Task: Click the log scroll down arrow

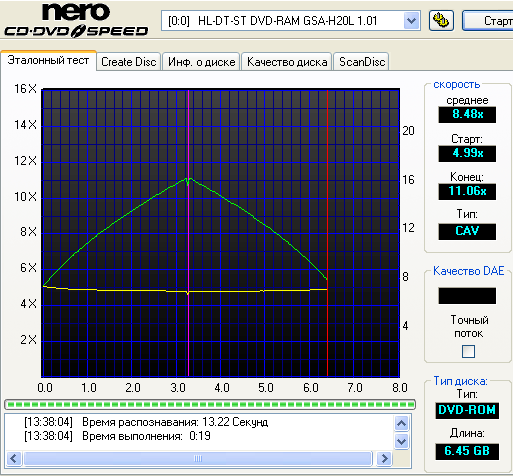Action: click(401, 442)
